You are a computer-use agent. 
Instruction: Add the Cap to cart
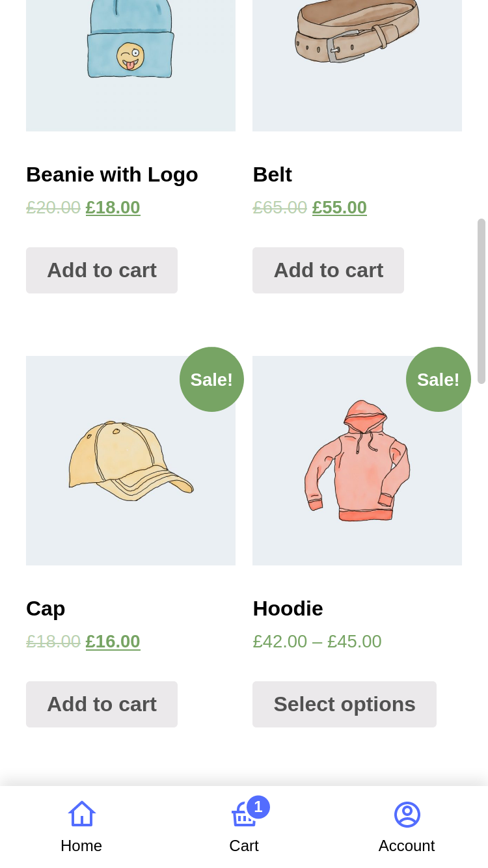102,704
